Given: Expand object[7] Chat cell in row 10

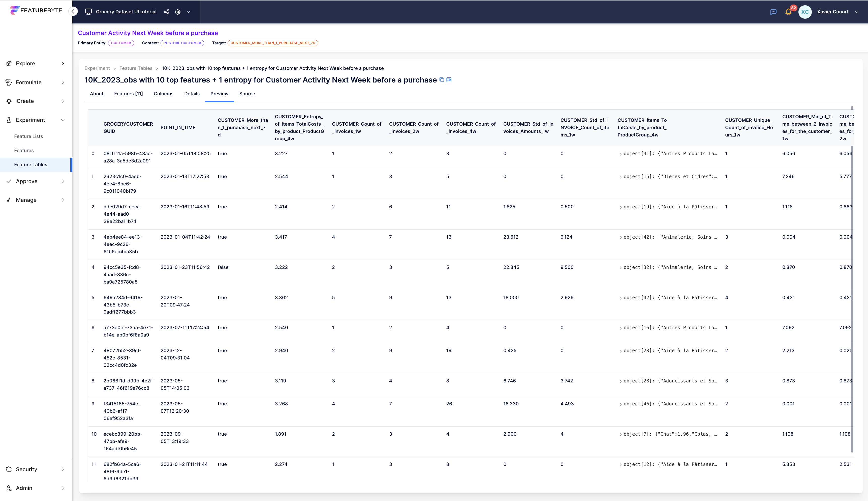Looking at the screenshot, I should click(x=621, y=435).
